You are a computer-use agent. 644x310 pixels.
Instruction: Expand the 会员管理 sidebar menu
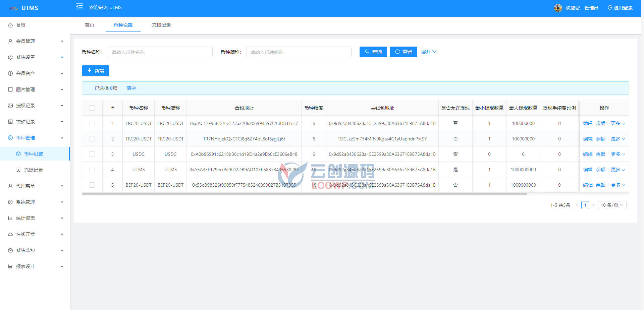[35, 41]
